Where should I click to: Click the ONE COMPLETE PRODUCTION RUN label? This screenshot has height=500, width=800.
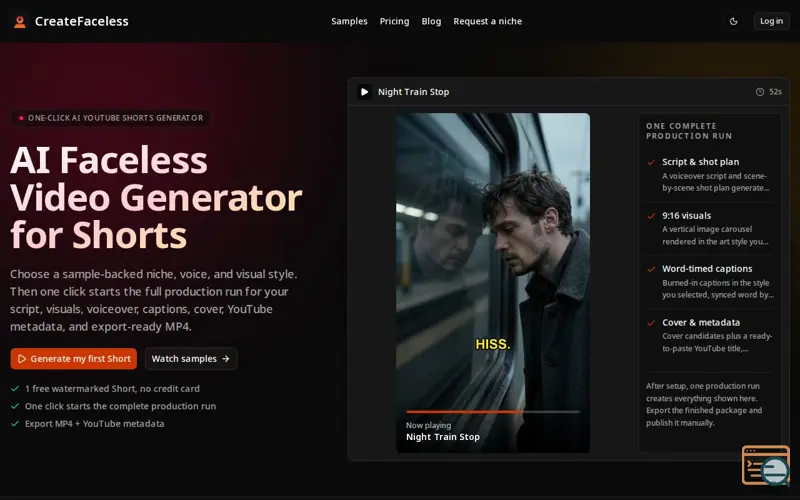click(689, 131)
